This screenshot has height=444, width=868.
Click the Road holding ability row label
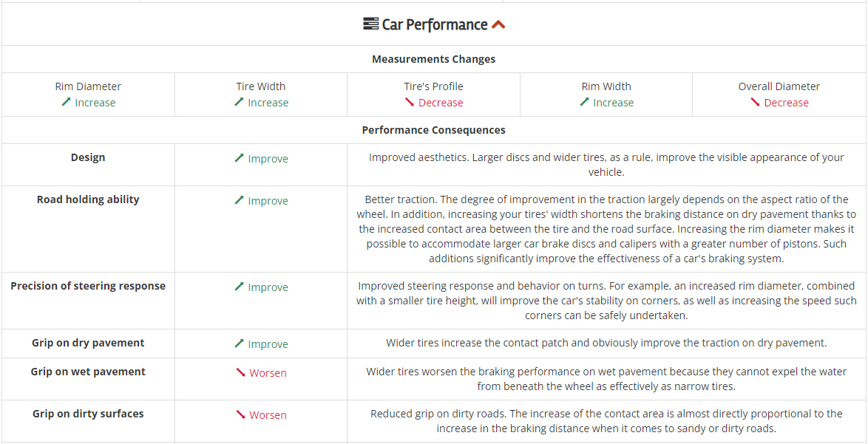pos(88,199)
